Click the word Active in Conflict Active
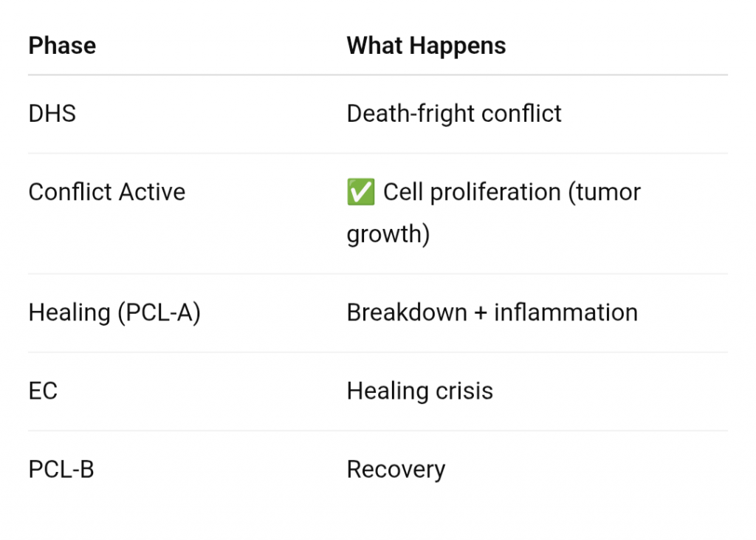 click(x=151, y=193)
